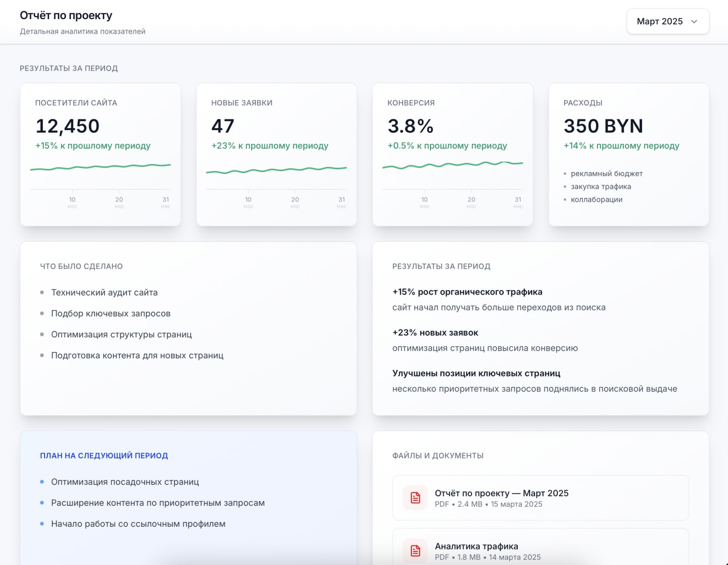This screenshot has width=728, height=565.
Task: Click the рекламный бюджет expense item
Action: point(607,173)
